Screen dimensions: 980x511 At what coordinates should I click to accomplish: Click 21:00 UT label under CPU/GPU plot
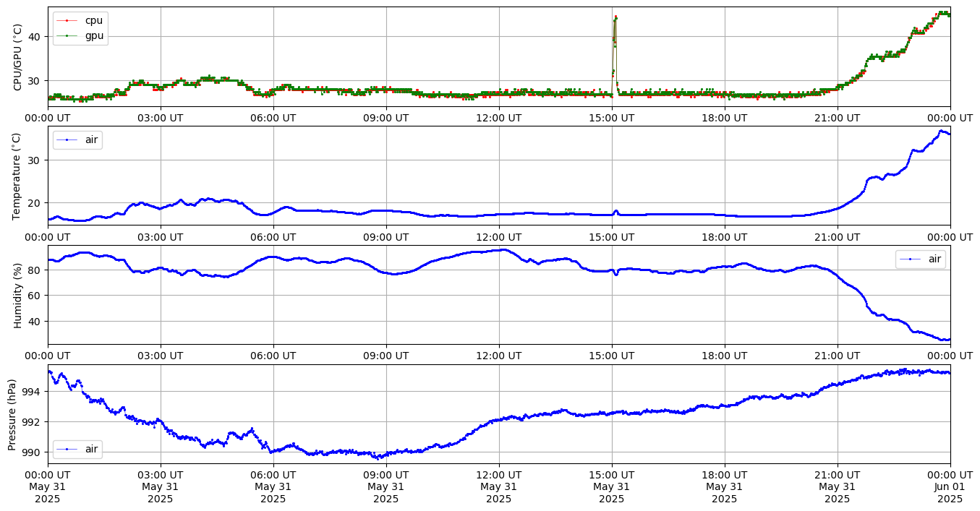click(x=838, y=117)
